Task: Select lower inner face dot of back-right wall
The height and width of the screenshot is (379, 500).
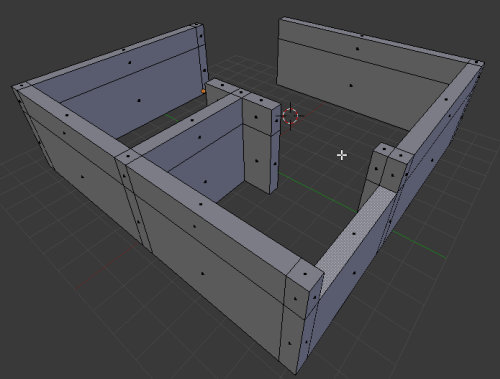Action: pyautogui.click(x=351, y=85)
